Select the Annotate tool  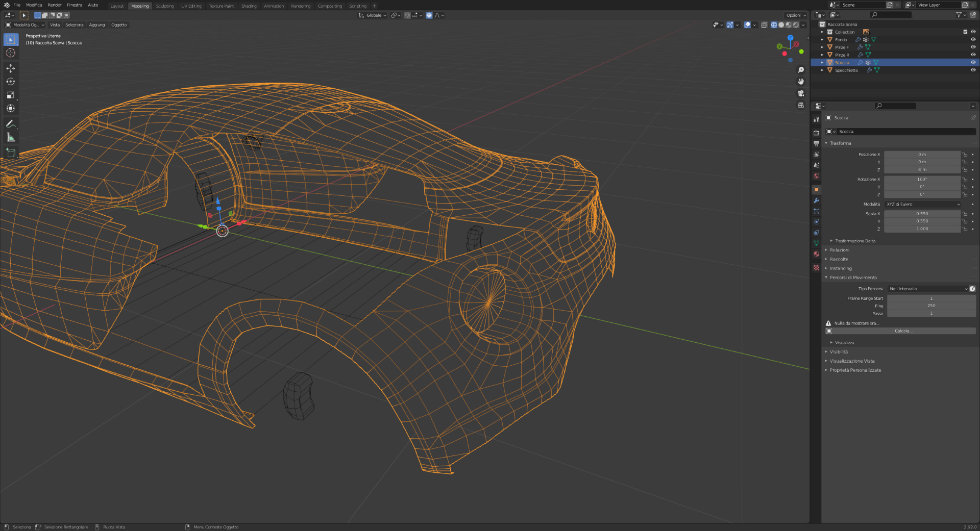11,124
